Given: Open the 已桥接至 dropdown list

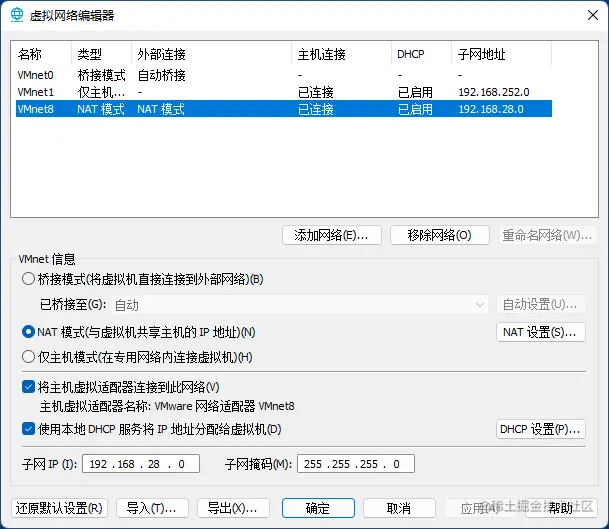Looking at the screenshot, I should pos(300,305).
